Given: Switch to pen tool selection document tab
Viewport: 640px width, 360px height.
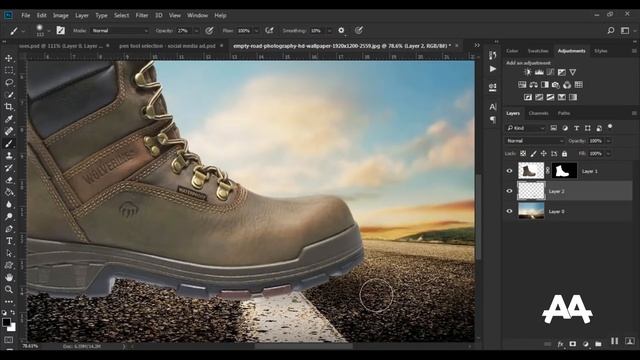Looking at the screenshot, I should (167, 46).
